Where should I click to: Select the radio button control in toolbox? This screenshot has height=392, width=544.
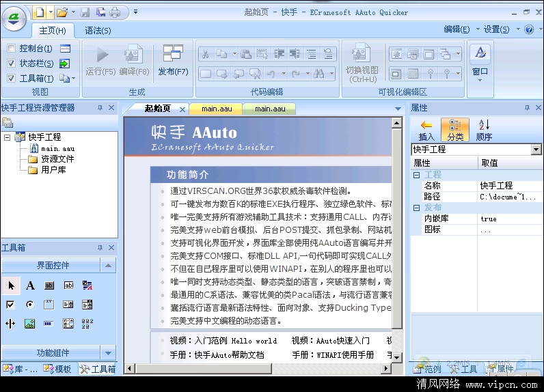click(30, 305)
